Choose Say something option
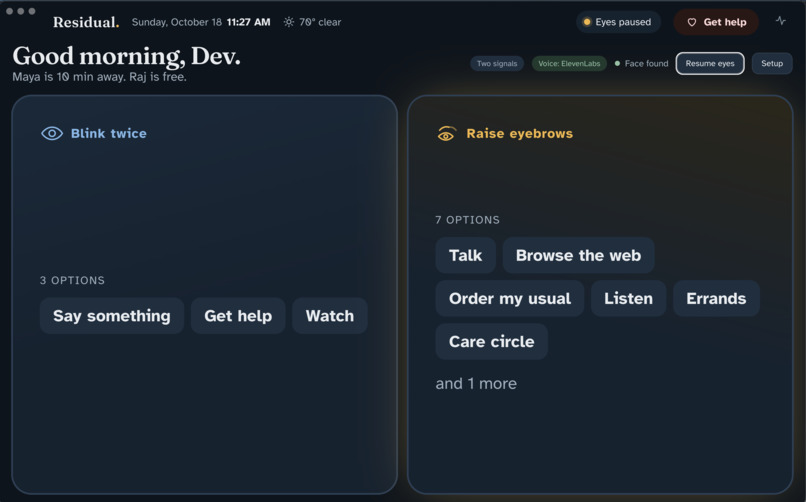The height and width of the screenshot is (502, 806). click(x=112, y=315)
